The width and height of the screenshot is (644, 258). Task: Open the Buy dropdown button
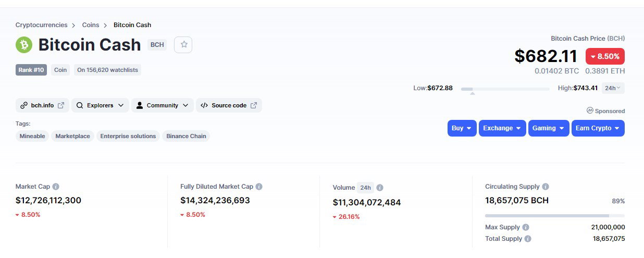click(x=462, y=128)
